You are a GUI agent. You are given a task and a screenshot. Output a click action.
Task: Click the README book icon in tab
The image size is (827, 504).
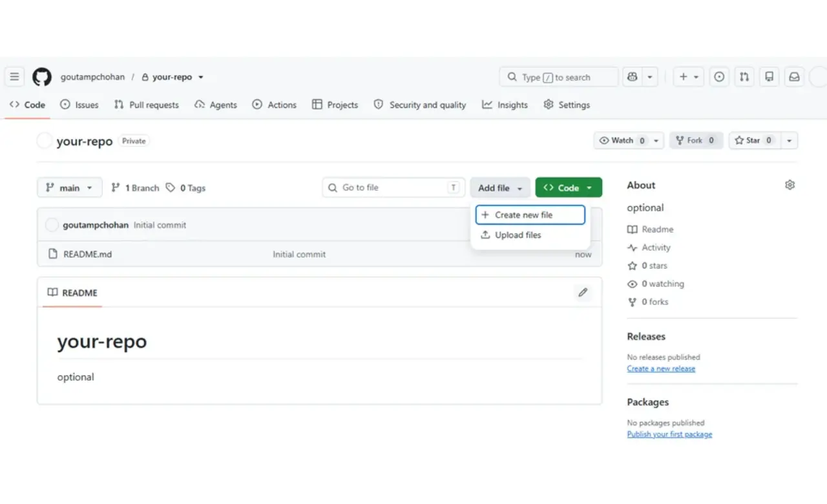coord(52,293)
